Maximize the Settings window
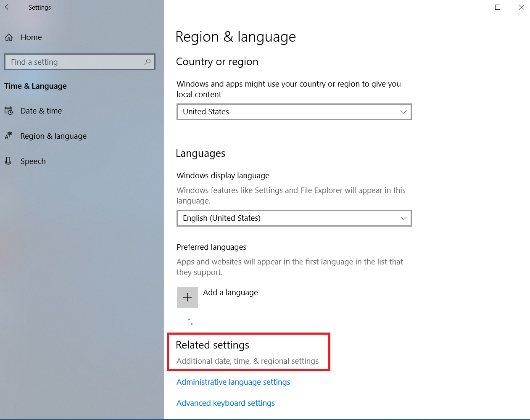 tap(498, 7)
